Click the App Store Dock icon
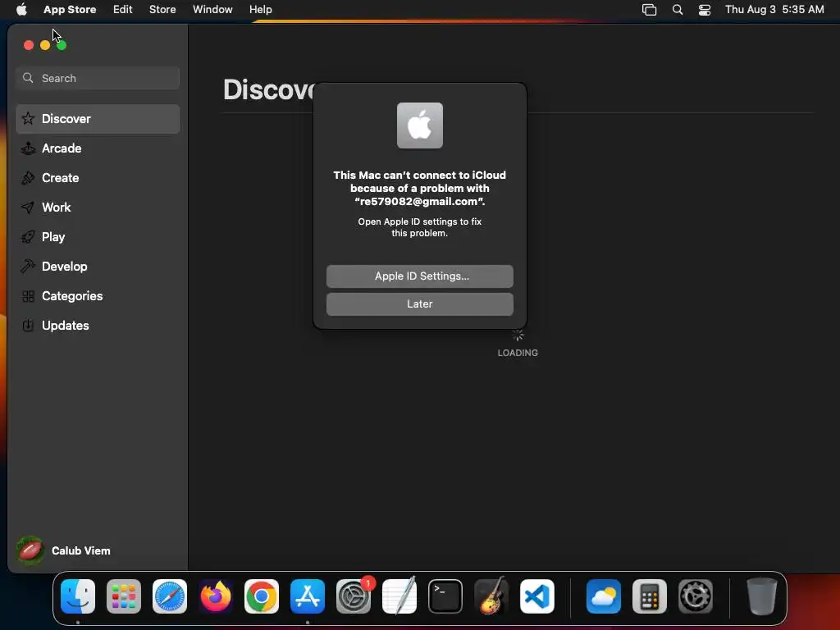The height and width of the screenshot is (630, 840). 308,596
